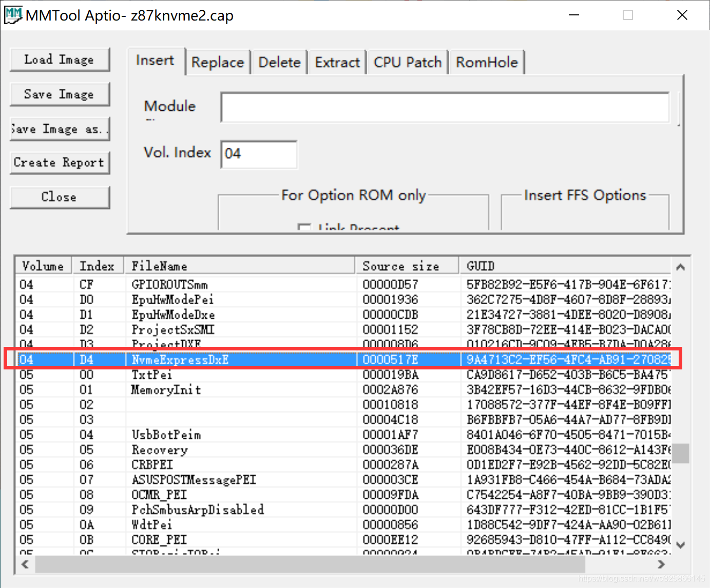Select the WdtPei row

tap(343, 524)
